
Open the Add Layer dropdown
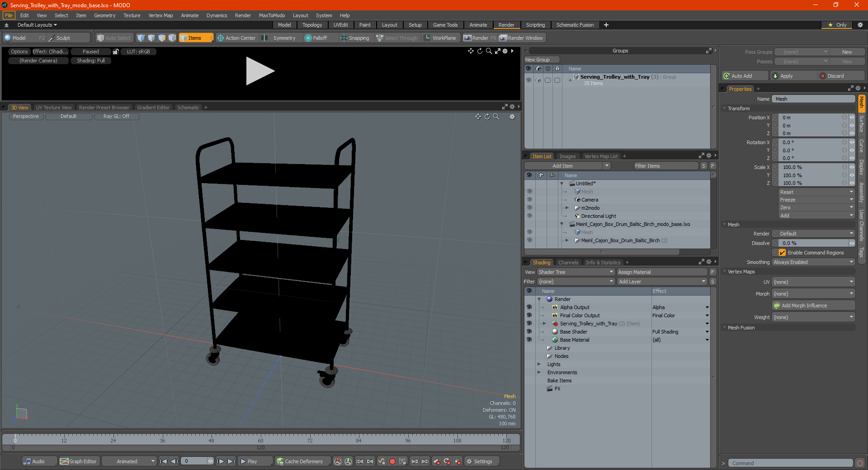coord(662,282)
